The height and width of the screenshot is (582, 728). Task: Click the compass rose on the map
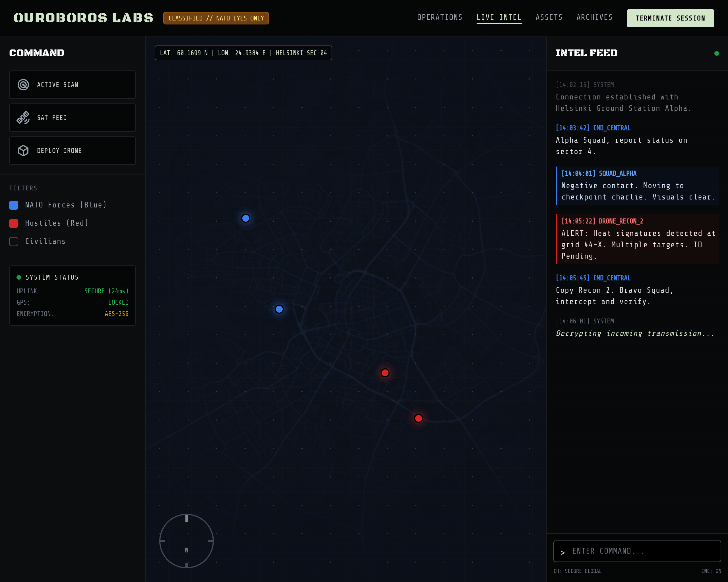[x=186, y=541]
